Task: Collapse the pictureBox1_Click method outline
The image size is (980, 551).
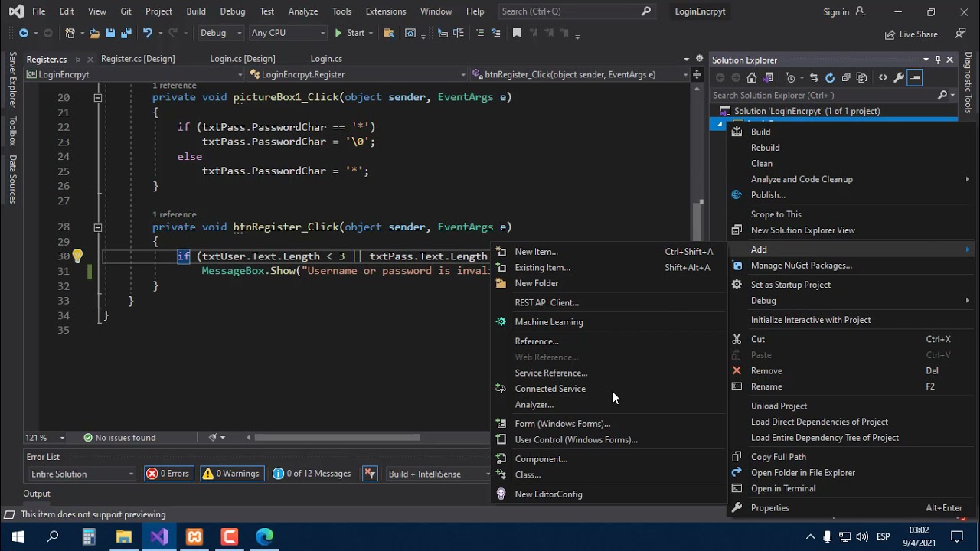Action: (97, 98)
